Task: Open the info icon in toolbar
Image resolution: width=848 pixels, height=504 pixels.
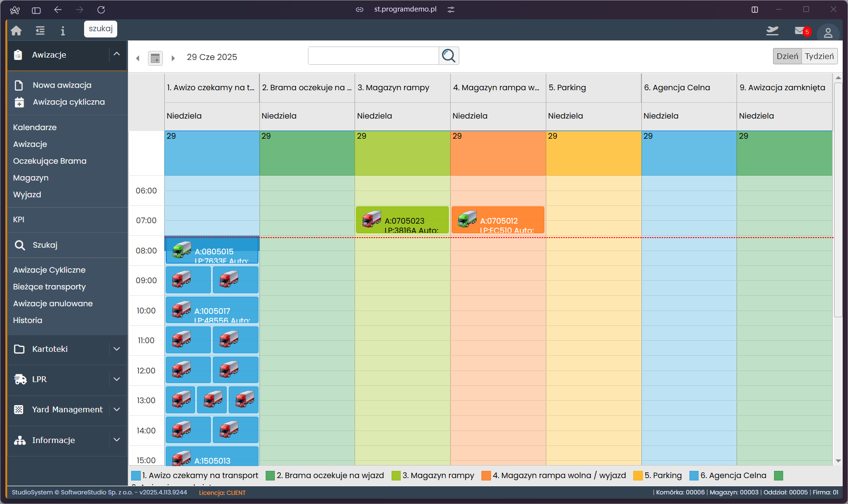Action: (x=62, y=31)
